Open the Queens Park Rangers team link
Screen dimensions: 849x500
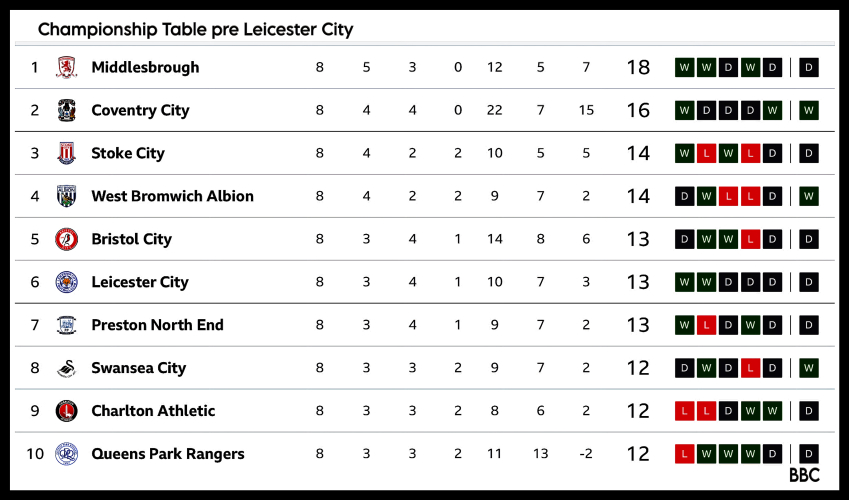168,454
